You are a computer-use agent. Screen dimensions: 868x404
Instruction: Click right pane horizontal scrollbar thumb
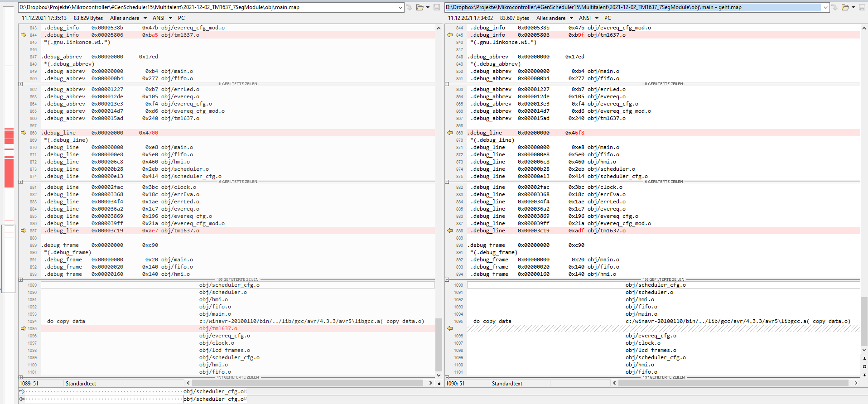733,383
